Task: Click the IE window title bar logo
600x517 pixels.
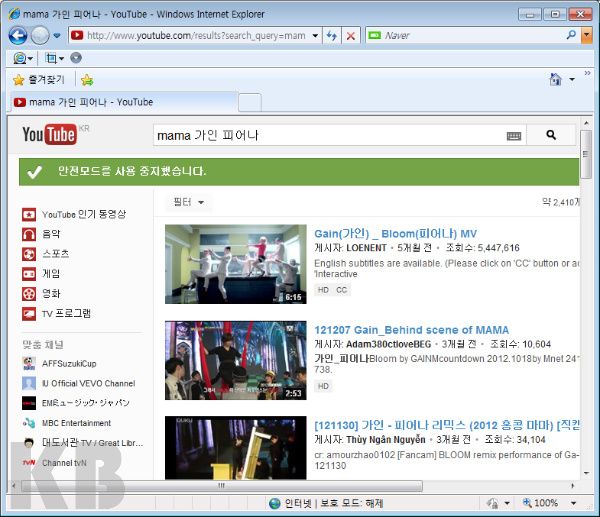Action: pos(14,14)
